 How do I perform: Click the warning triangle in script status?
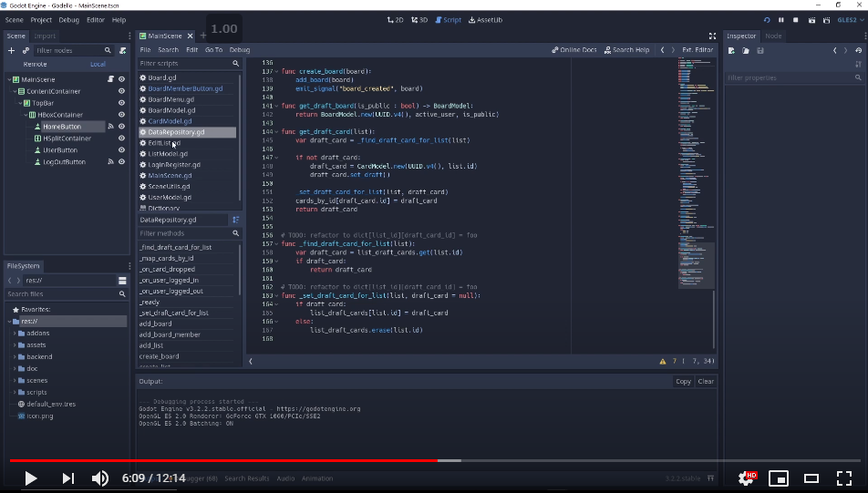pos(663,361)
